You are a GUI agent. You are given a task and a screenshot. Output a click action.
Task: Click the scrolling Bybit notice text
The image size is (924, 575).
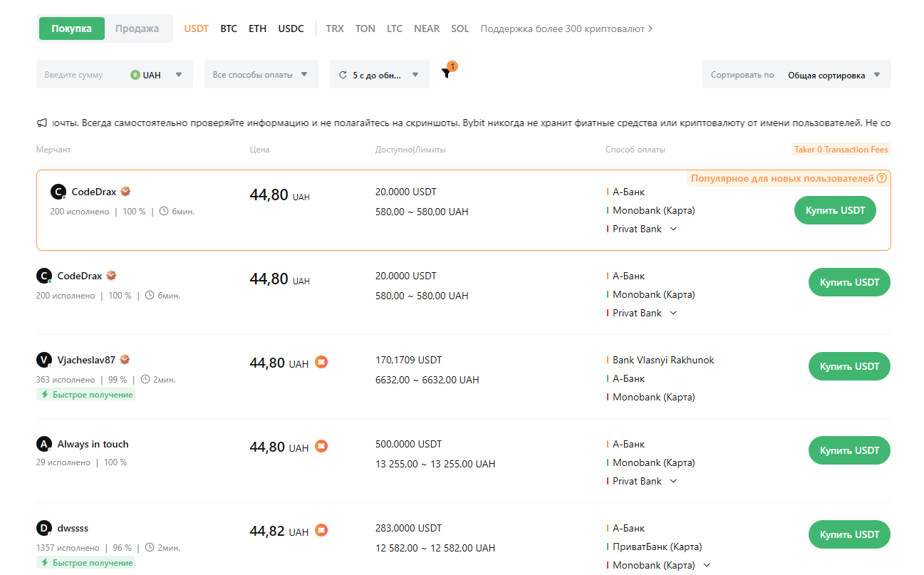(471, 123)
